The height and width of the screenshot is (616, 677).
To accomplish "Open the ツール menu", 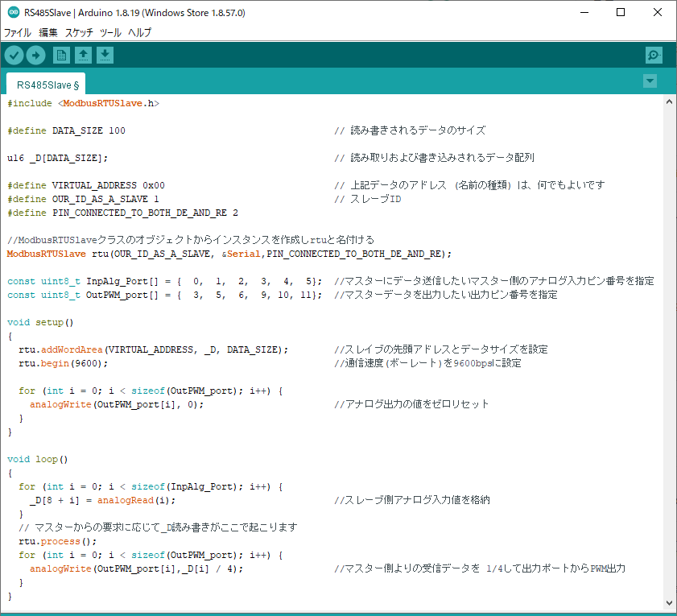I will [110, 33].
